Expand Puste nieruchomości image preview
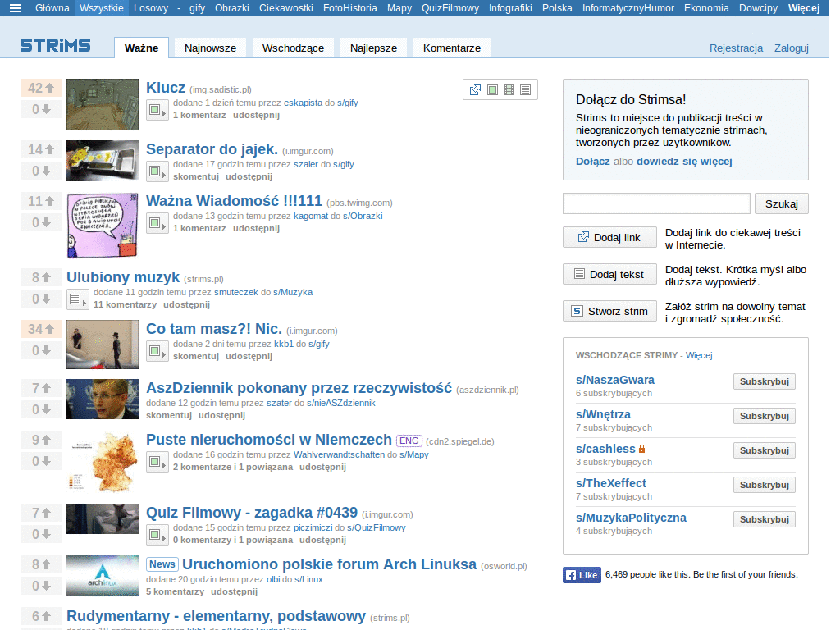 157,463
